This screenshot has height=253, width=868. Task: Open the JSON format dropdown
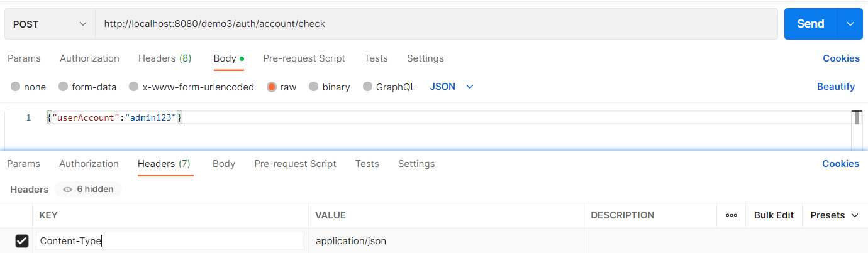[x=451, y=87]
